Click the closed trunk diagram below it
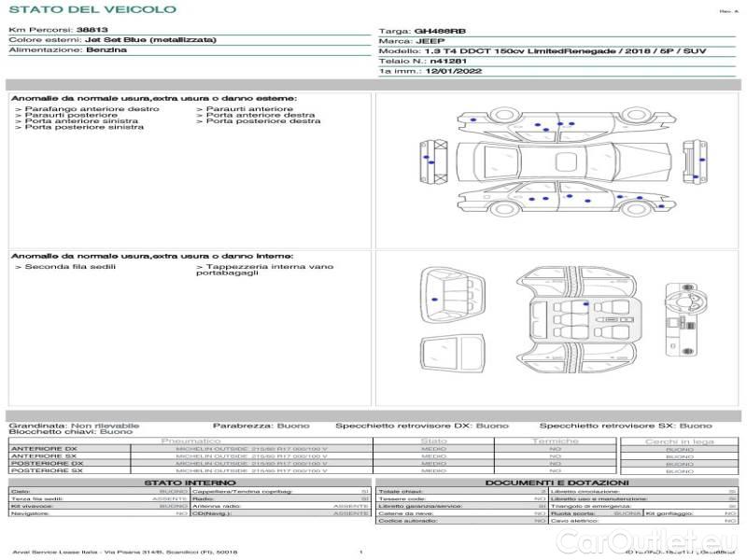Image resolution: width=747 pixels, height=560 pixels. [452, 354]
